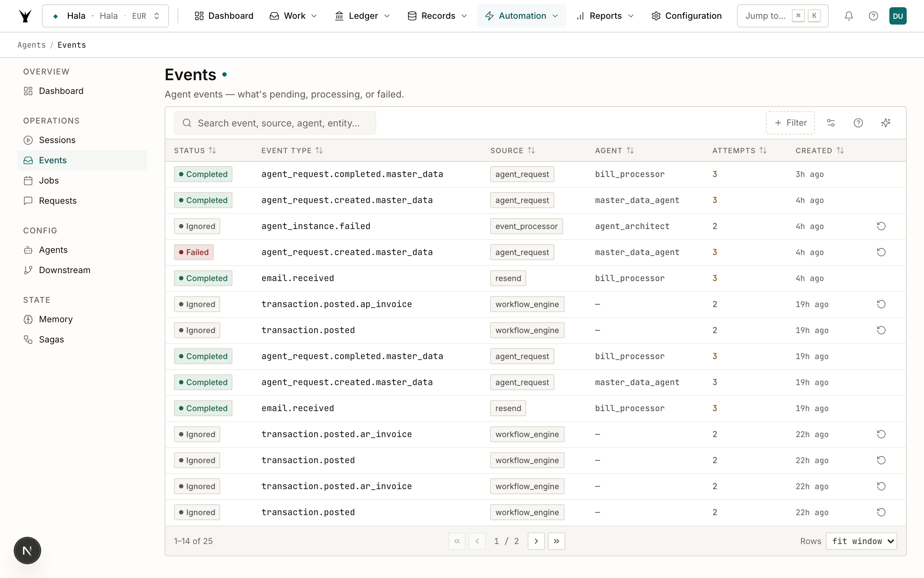924x578 pixels.
Task: Click the event_processor source tag
Action: pyautogui.click(x=526, y=226)
